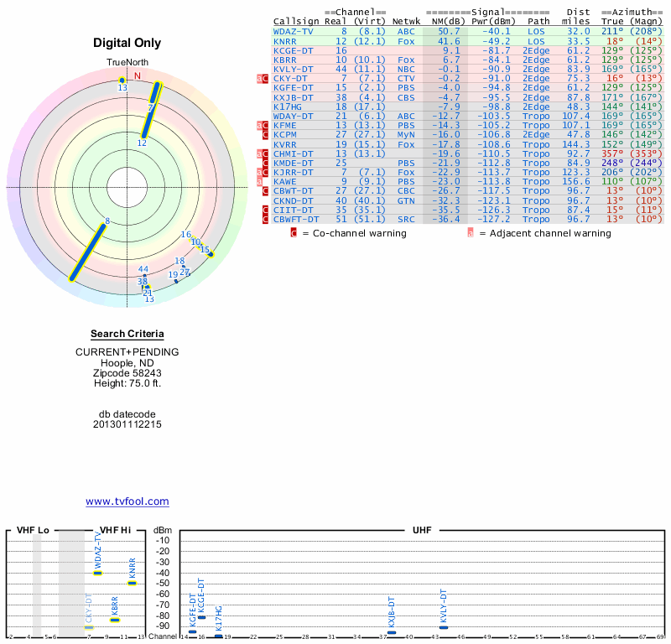Click the KNRR marker in the spectrum chart
This screenshot has width=671, height=644.
132,583
